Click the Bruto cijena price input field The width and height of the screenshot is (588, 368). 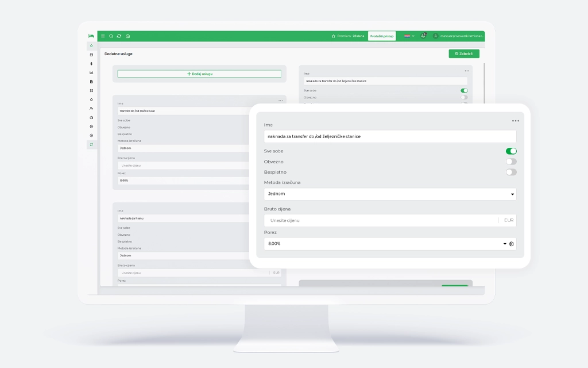tap(380, 220)
